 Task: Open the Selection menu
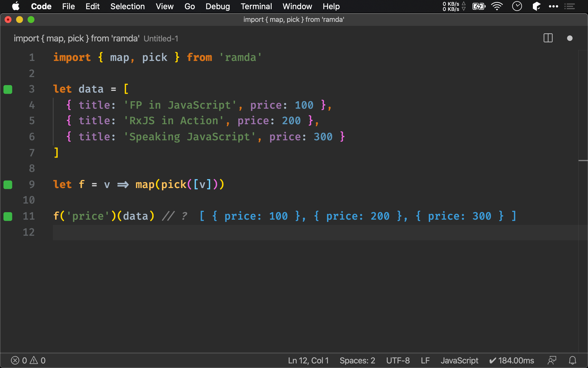(x=127, y=6)
